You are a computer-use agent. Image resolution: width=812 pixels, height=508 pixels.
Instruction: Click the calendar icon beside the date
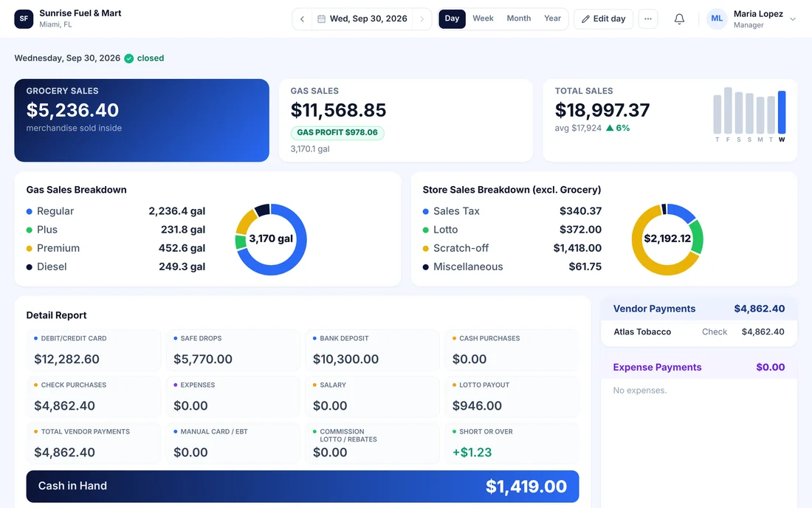[321, 19]
